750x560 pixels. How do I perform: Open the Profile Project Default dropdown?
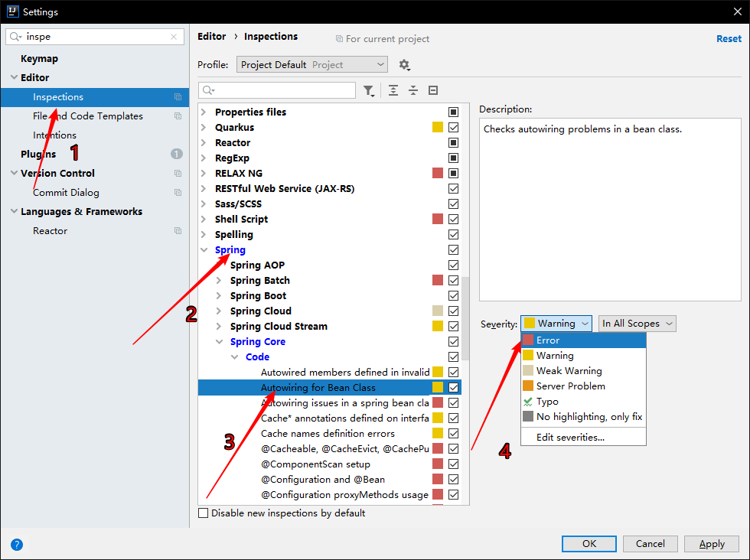pos(312,64)
